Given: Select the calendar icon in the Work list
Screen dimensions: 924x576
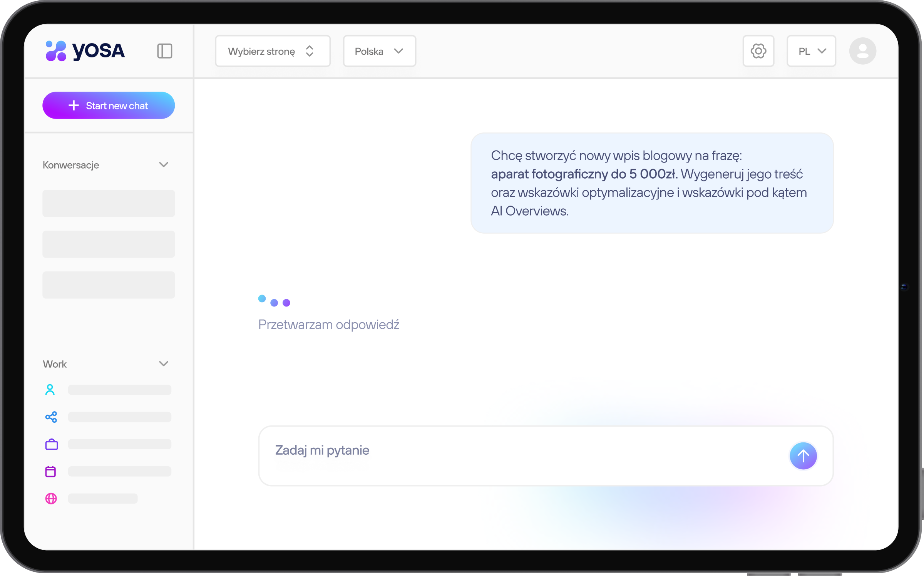Looking at the screenshot, I should coord(50,471).
